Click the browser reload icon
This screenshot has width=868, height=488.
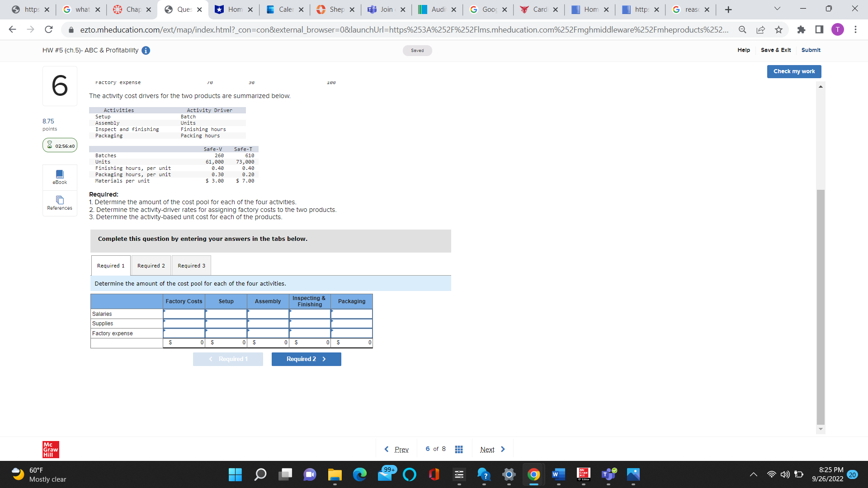(x=49, y=30)
